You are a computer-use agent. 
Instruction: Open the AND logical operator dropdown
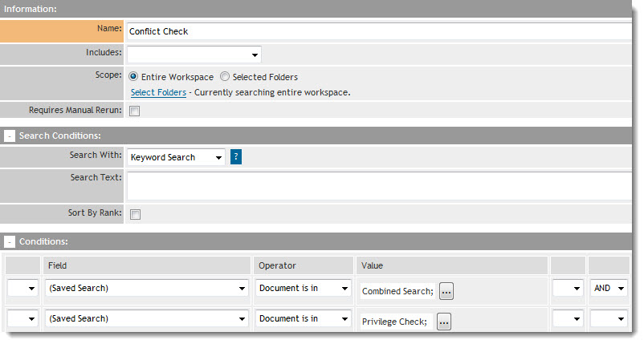(x=608, y=289)
